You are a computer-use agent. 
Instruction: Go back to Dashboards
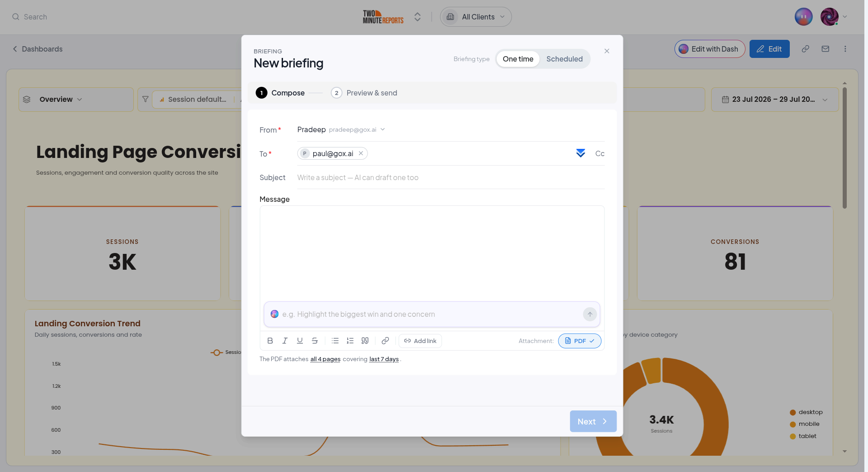pyautogui.click(x=38, y=49)
